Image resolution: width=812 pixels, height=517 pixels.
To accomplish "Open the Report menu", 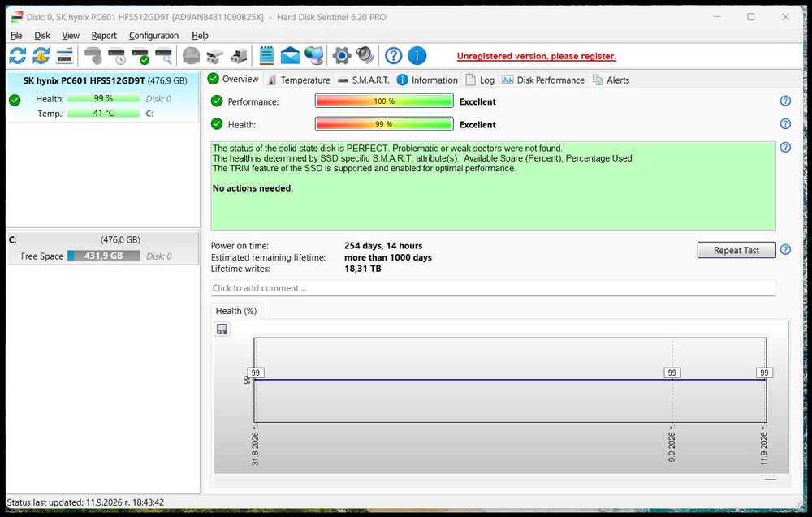I will 104,35.
